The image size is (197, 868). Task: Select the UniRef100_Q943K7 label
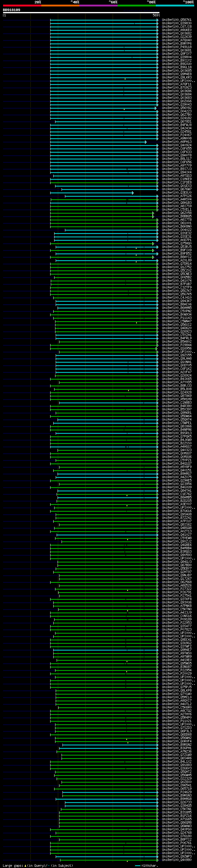coord(177,301)
